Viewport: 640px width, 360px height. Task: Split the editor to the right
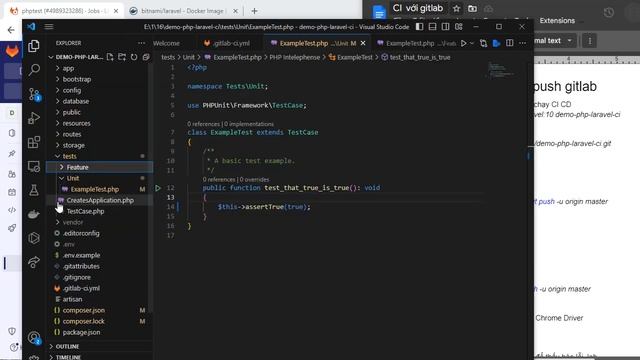509,43
